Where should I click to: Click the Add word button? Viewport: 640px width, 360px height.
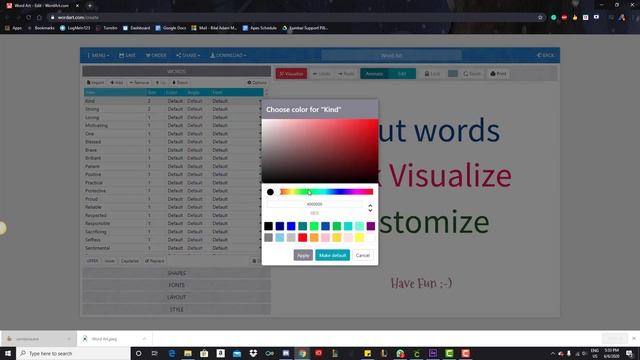(117, 83)
